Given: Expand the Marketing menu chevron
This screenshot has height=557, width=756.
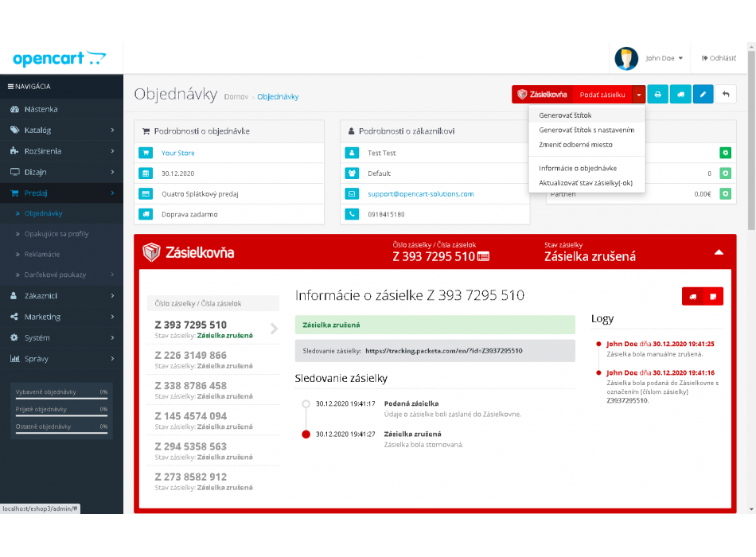Looking at the screenshot, I should coord(112,317).
